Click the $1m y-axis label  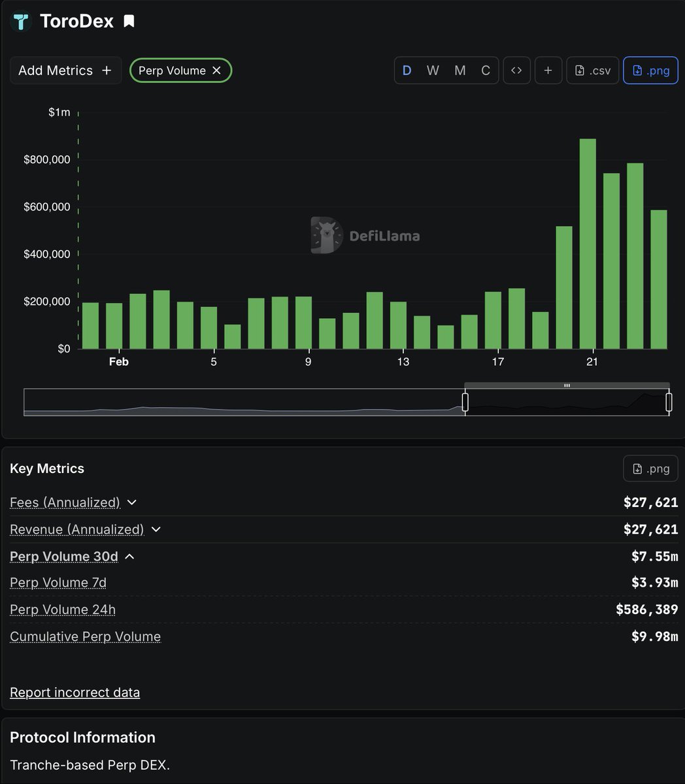pos(59,112)
